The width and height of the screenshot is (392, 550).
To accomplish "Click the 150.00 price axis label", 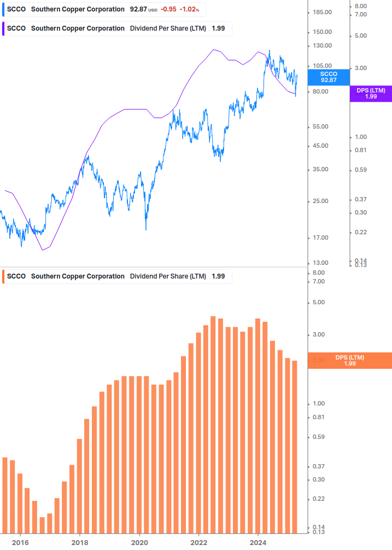I will [322, 32].
